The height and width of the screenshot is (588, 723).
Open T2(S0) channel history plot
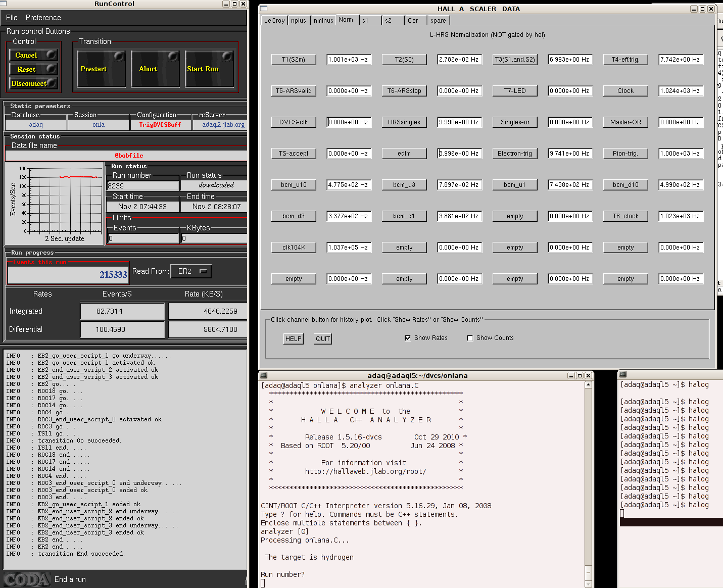click(x=404, y=60)
